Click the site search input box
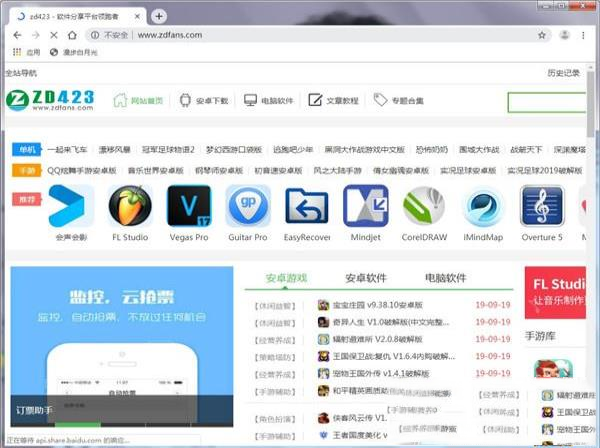The width and height of the screenshot is (600, 448). point(546,102)
